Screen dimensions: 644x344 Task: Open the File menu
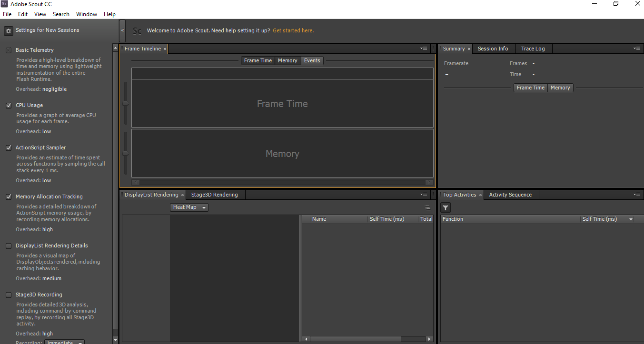[7, 14]
